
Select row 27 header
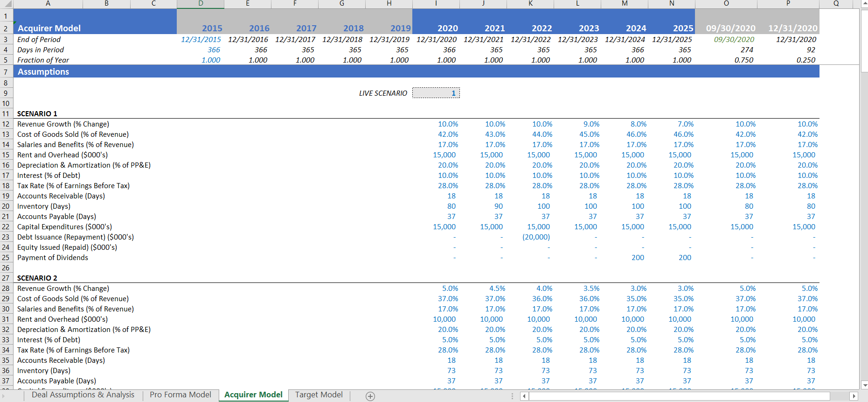point(6,278)
